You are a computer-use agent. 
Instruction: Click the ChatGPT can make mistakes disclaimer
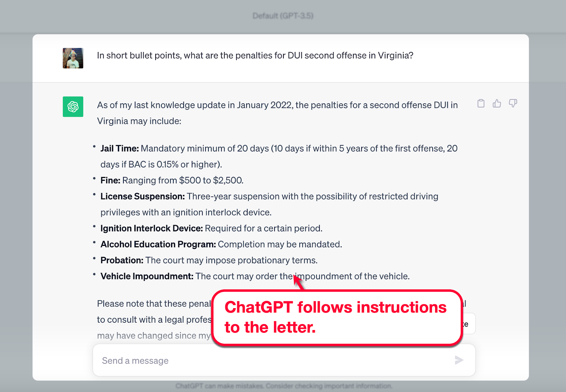click(x=284, y=386)
